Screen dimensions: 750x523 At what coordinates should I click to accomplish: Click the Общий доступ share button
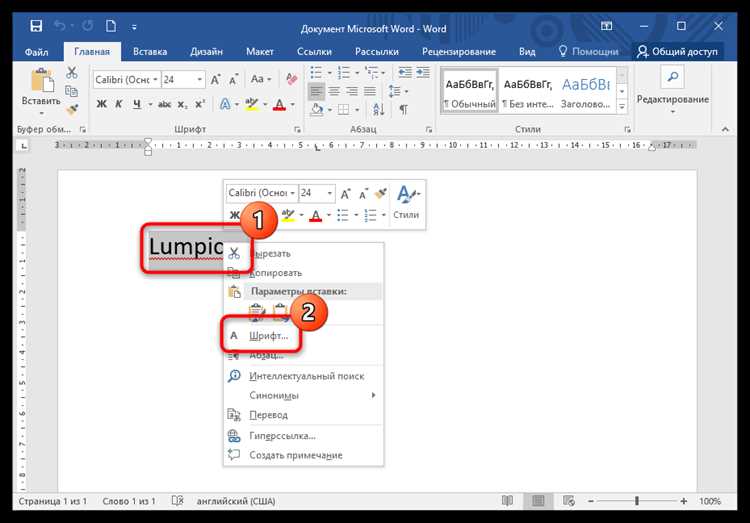tap(678, 52)
